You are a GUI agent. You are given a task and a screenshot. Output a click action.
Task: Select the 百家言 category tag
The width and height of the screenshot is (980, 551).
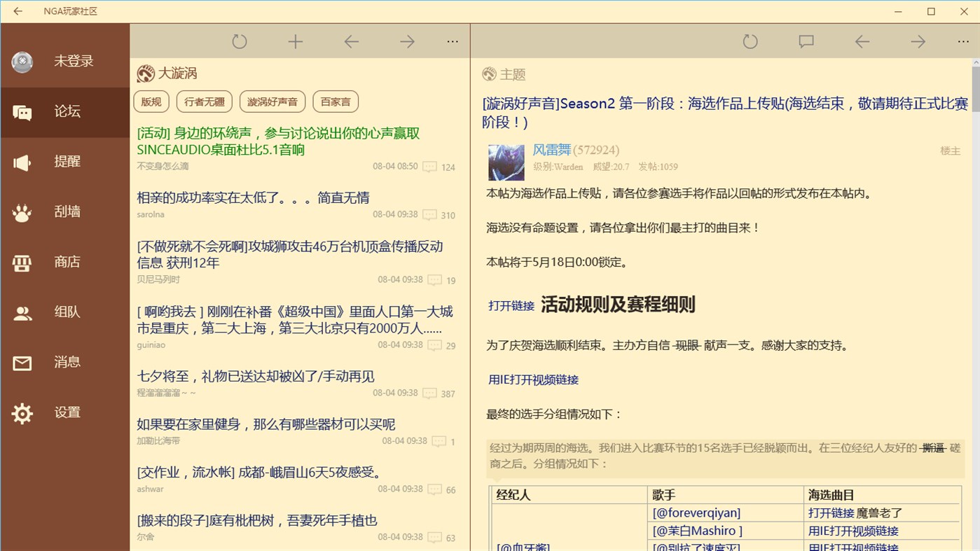click(x=335, y=101)
